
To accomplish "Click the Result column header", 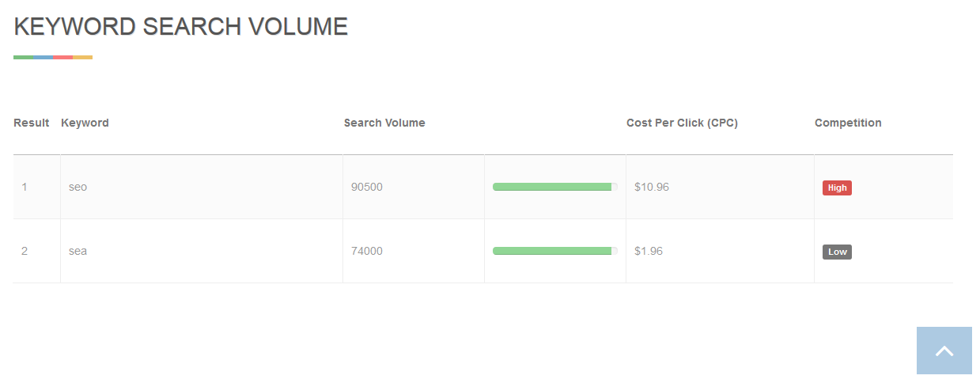I will pyautogui.click(x=32, y=123).
